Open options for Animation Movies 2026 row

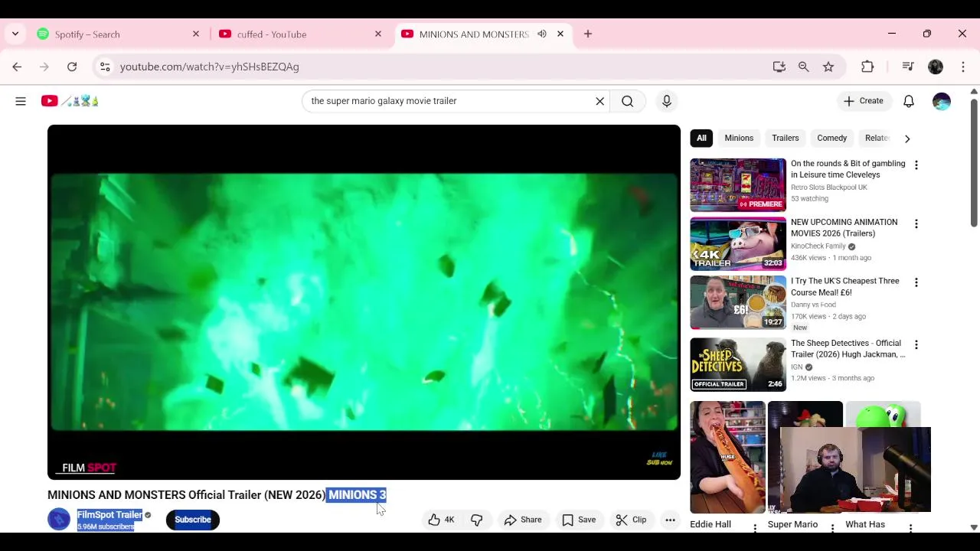(x=916, y=224)
